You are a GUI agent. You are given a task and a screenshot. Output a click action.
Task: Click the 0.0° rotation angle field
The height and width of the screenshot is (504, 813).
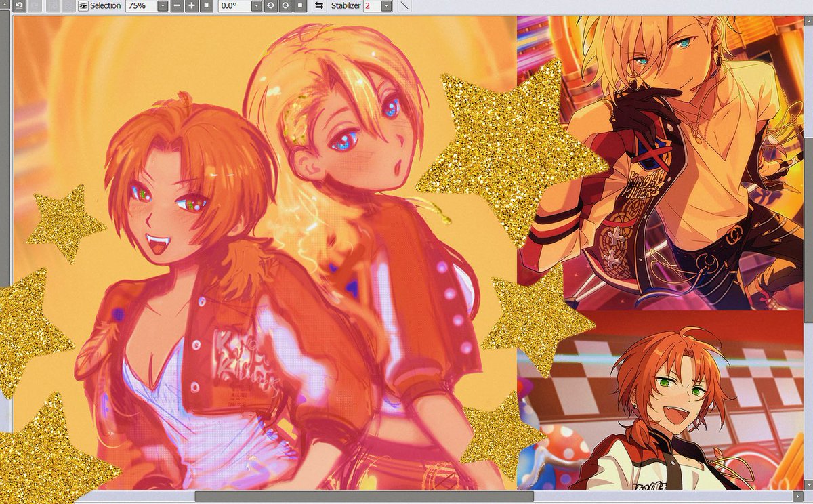pos(234,5)
